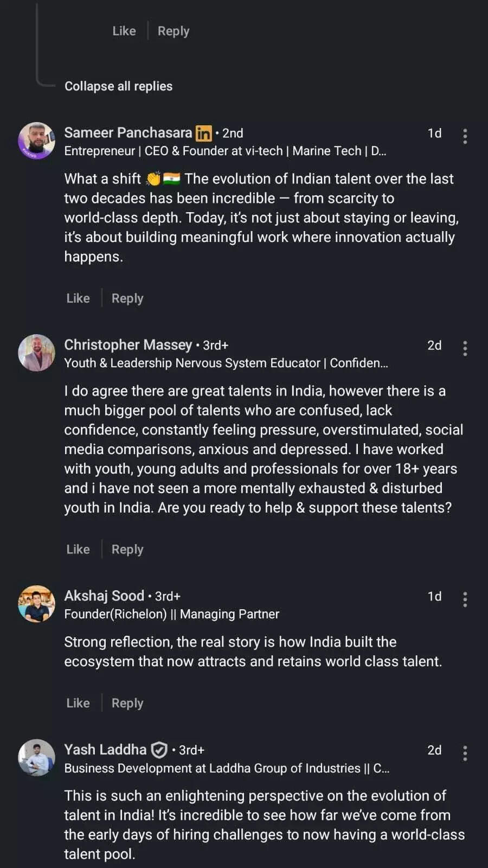Screen dimensions: 488x868
Task: Open Akshaj Sood's profile via name
Action: (x=104, y=596)
